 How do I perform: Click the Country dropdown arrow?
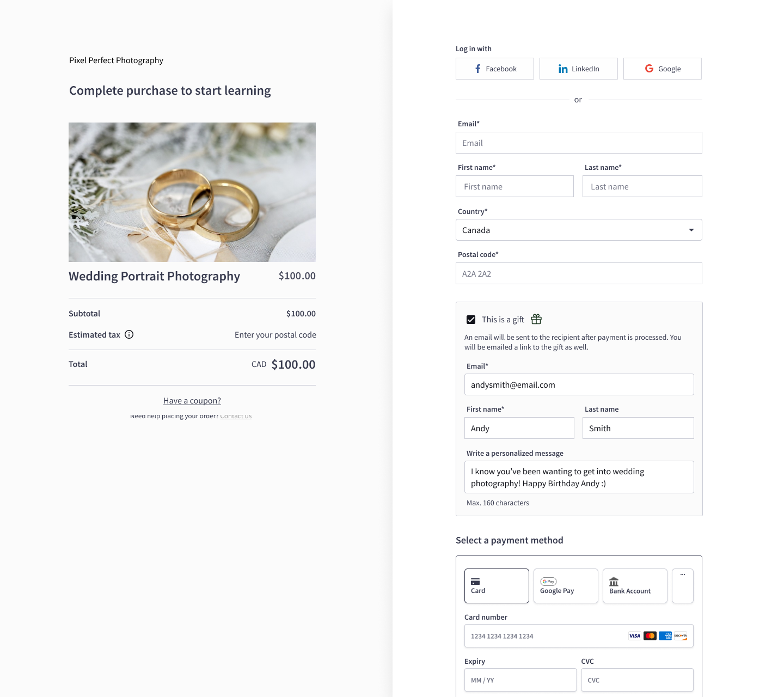[x=691, y=230]
